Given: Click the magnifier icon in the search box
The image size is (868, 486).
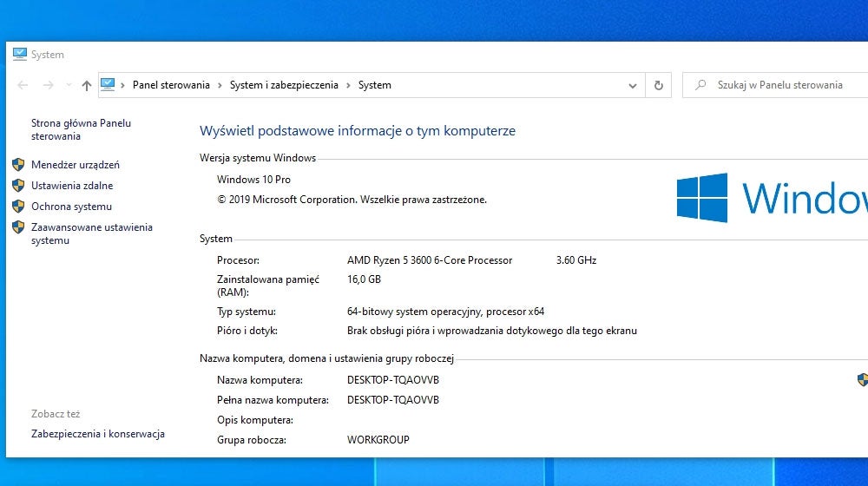Looking at the screenshot, I should point(700,85).
